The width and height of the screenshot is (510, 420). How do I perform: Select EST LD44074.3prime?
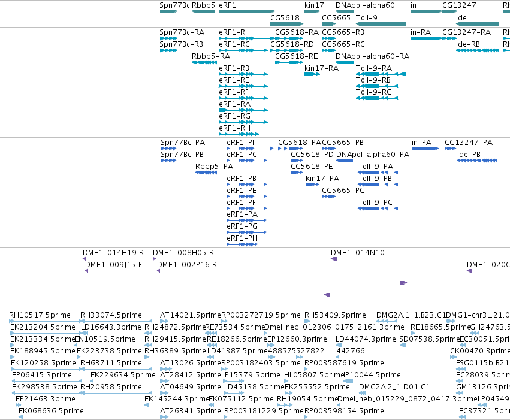click(x=366, y=339)
